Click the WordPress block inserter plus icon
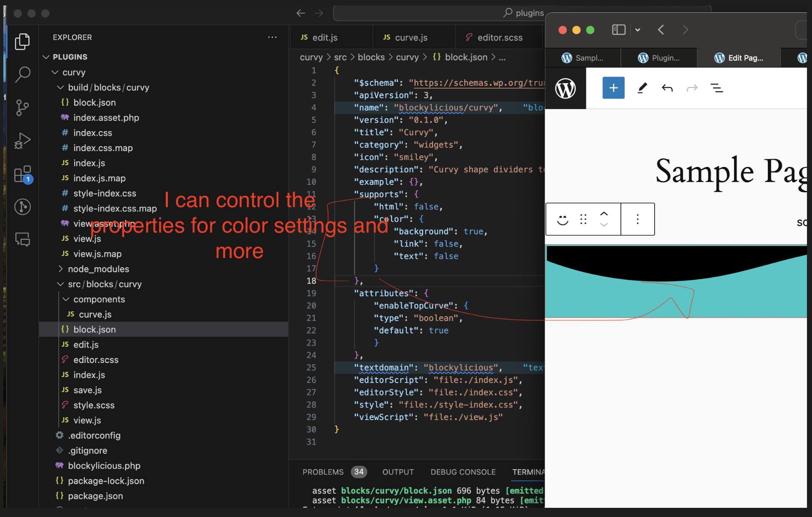 click(614, 87)
